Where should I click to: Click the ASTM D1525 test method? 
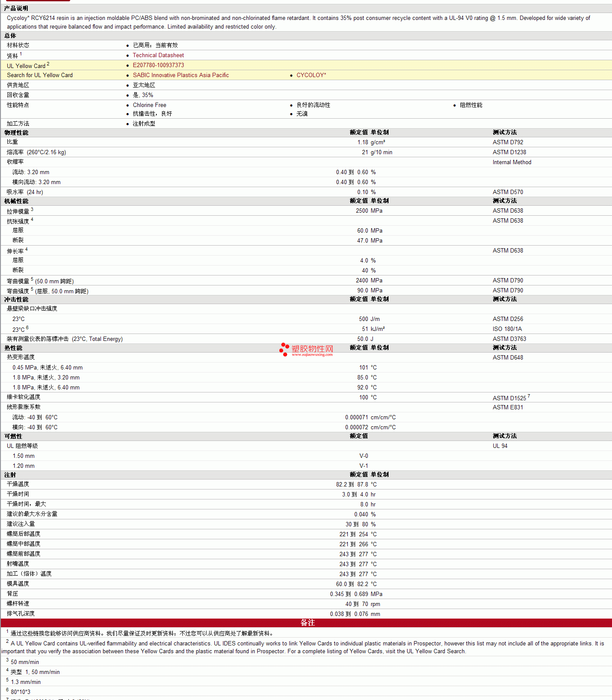509,398
